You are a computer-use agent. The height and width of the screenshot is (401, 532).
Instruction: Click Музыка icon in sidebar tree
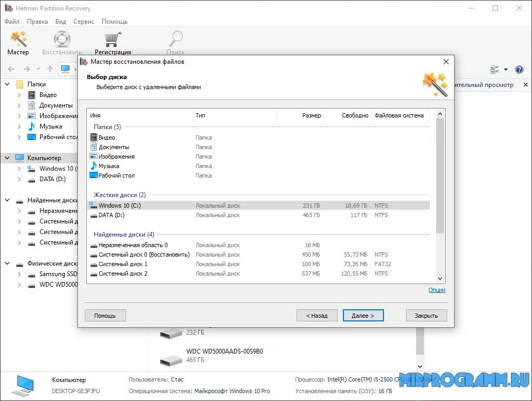[32, 126]
